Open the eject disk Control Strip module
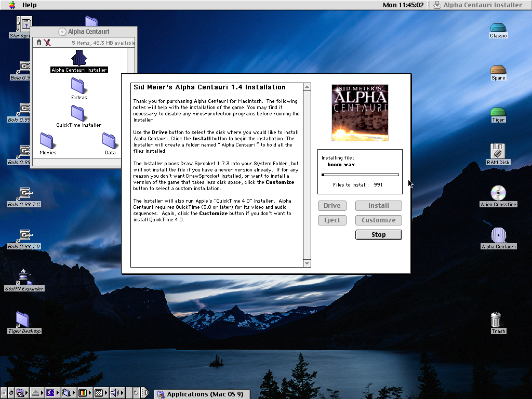This screenshot has height=399, width=532. [37, 393]
